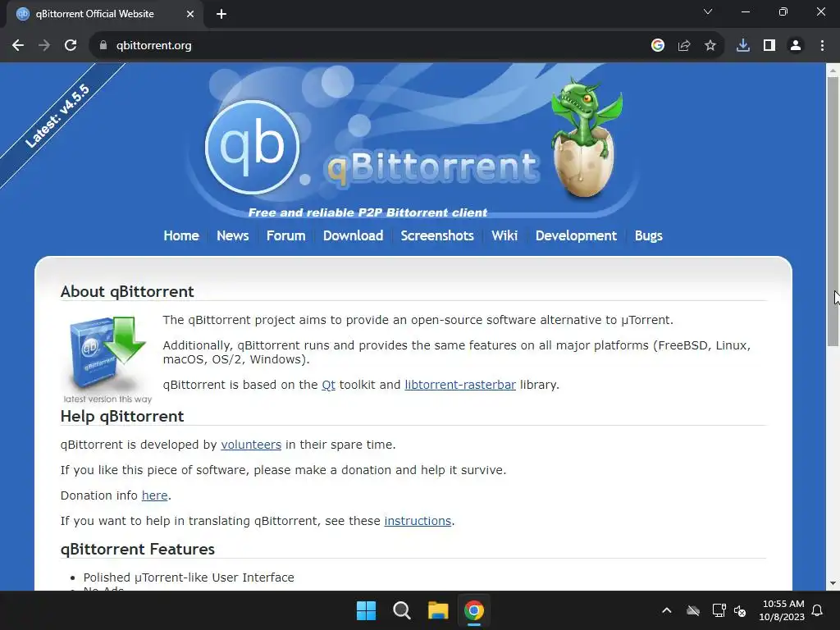Screen dimensions: 840x630
Task: Open the Bugs menu item
Action: pos(648,235)
